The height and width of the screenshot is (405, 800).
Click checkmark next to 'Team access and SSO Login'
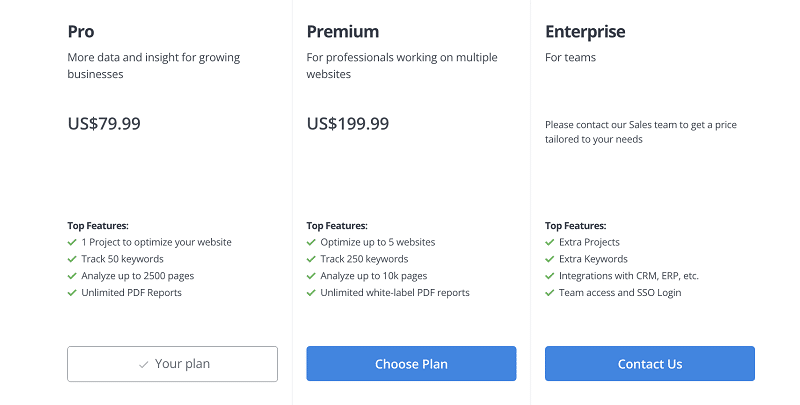click(549, 293)
